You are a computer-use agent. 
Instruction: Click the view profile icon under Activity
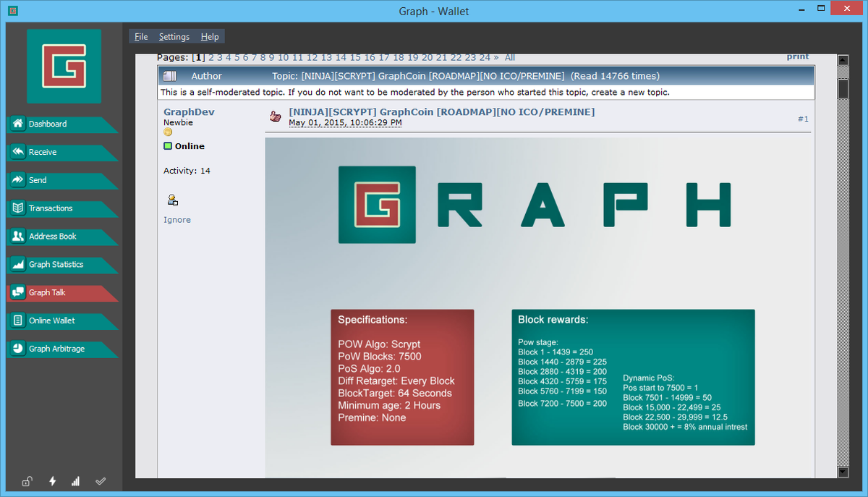(x=172, y=200)
